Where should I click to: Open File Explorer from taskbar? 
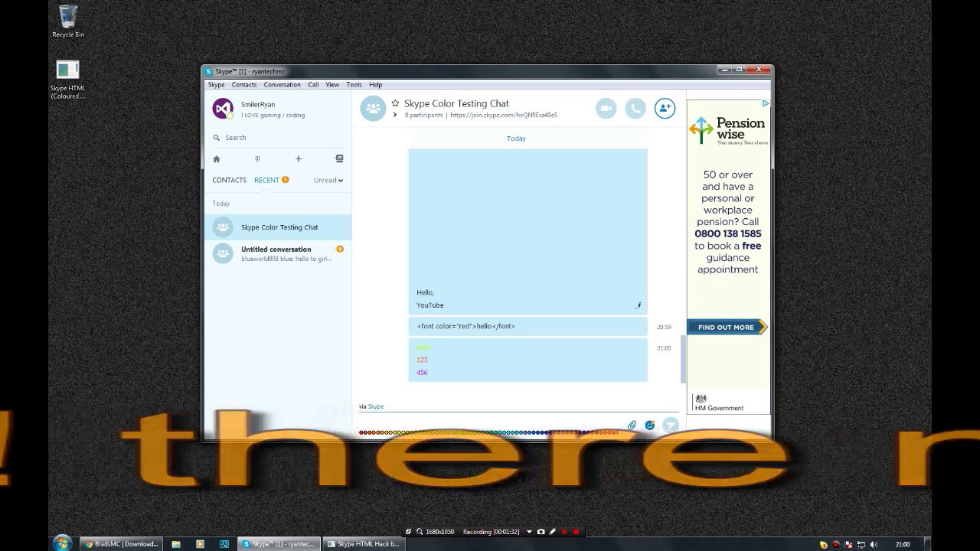176,544
